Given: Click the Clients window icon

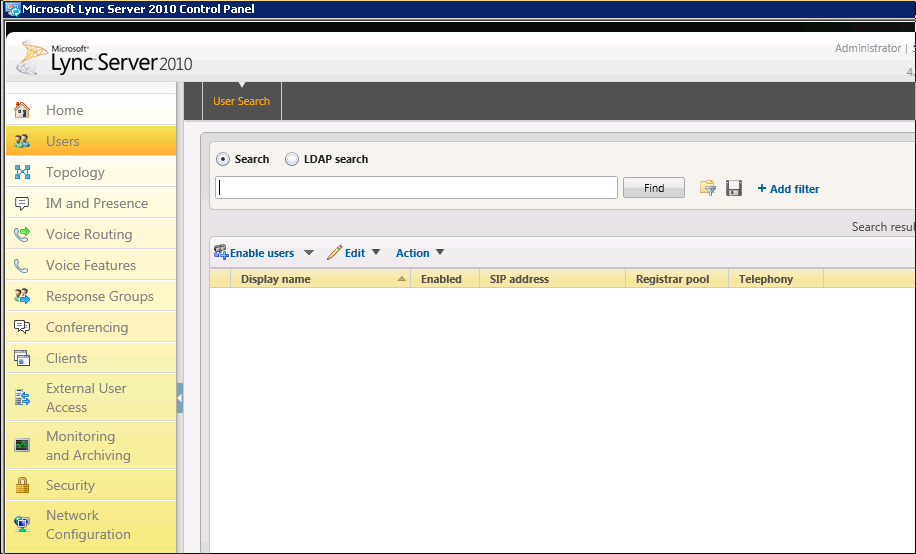Looking at the screenshot, I should pos(22,358).
